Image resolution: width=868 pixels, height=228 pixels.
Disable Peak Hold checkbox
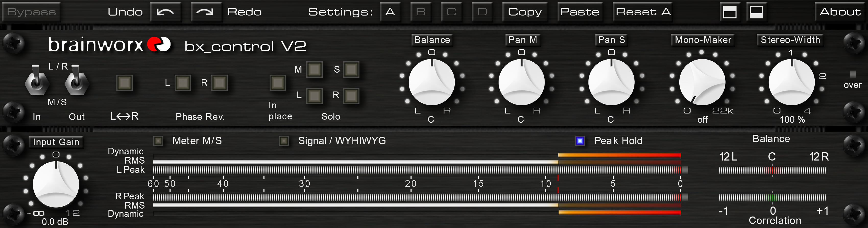click(x=580, y=141)
